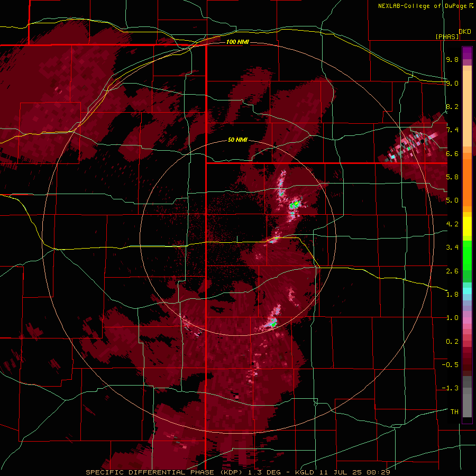Click the NEXLAB logo mark after DuPage

point(471,5)
